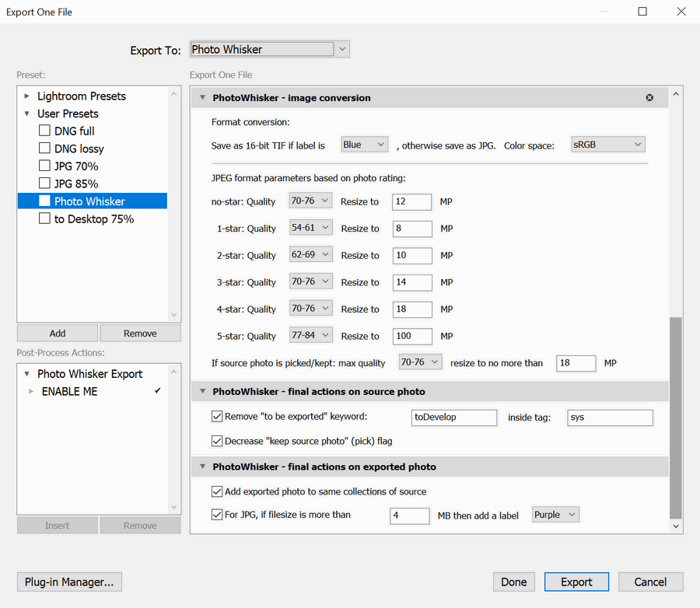Click 1-star Resize to MP field

412,229
